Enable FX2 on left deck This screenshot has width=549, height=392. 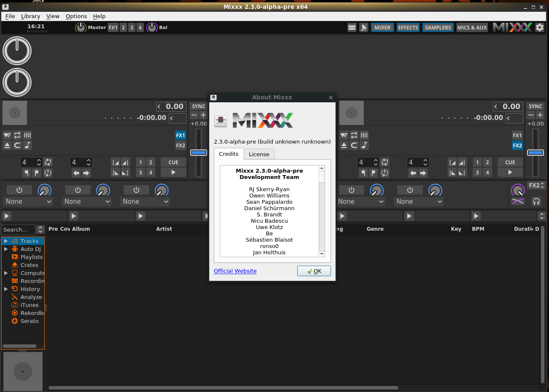click(181, 146)
